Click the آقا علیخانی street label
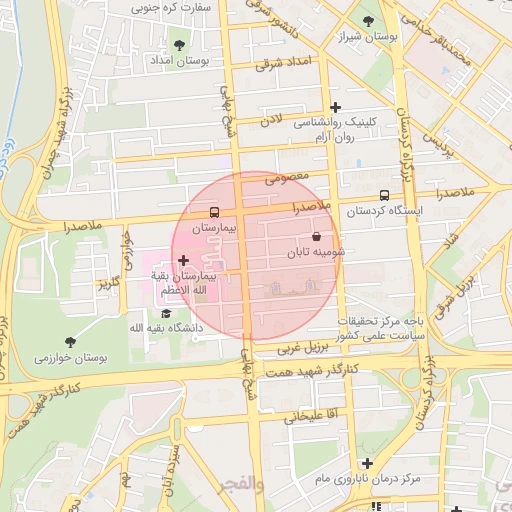 (311, 416)
